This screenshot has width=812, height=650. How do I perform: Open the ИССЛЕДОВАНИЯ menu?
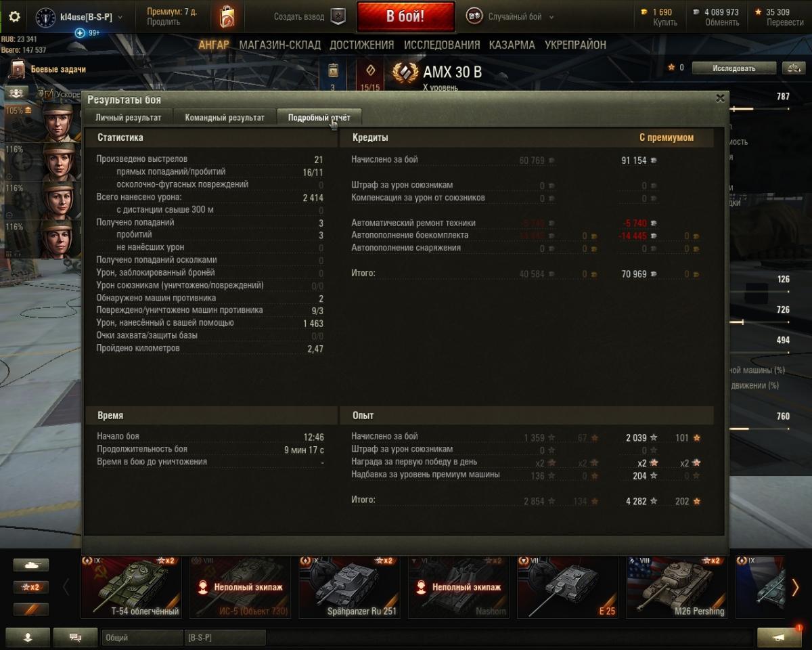442,45
